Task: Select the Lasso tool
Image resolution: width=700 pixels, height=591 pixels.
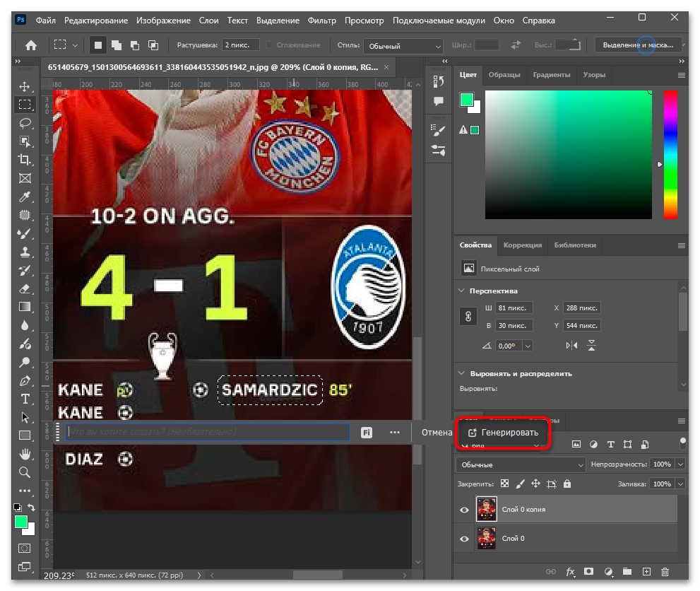Action: (x=25, y=123)
